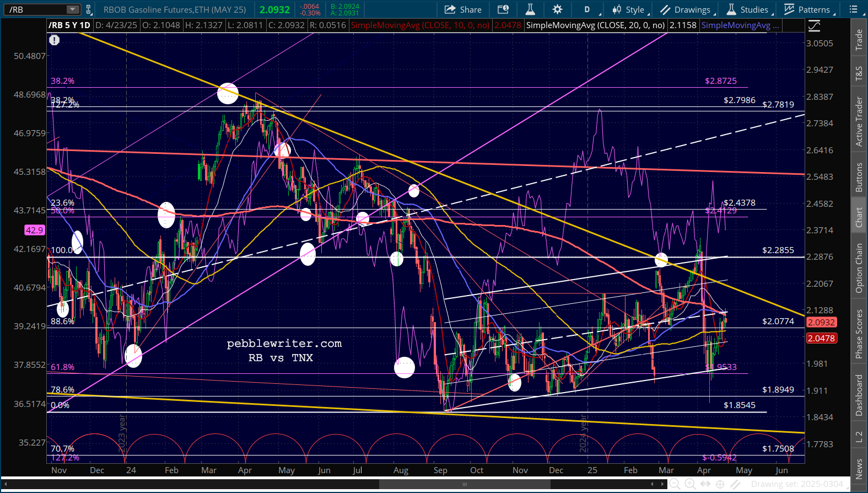Click the chart line icon above price axis
This screenshot has width=868, height=493.
[x=814, y=26]
